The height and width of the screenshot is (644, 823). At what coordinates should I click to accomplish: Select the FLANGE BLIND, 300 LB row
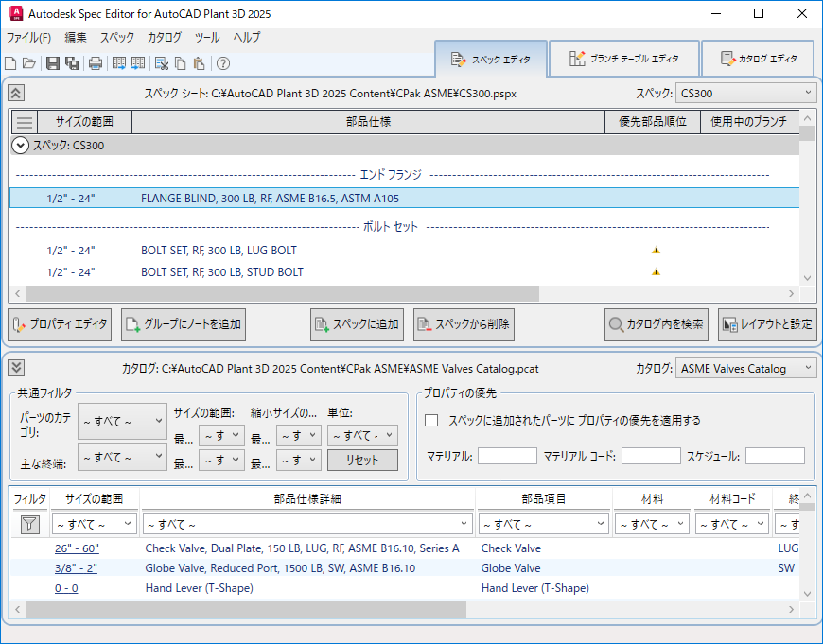point(404,199)
